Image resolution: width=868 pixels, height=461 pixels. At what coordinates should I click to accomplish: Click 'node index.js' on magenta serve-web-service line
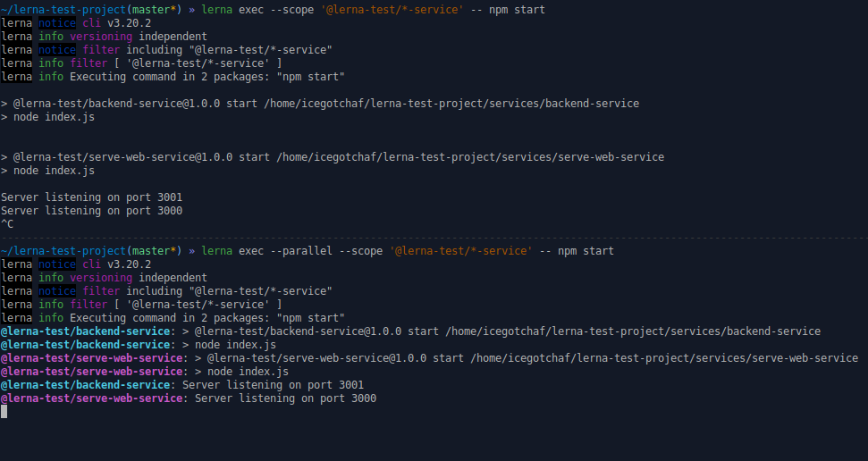tap(248, 372)
